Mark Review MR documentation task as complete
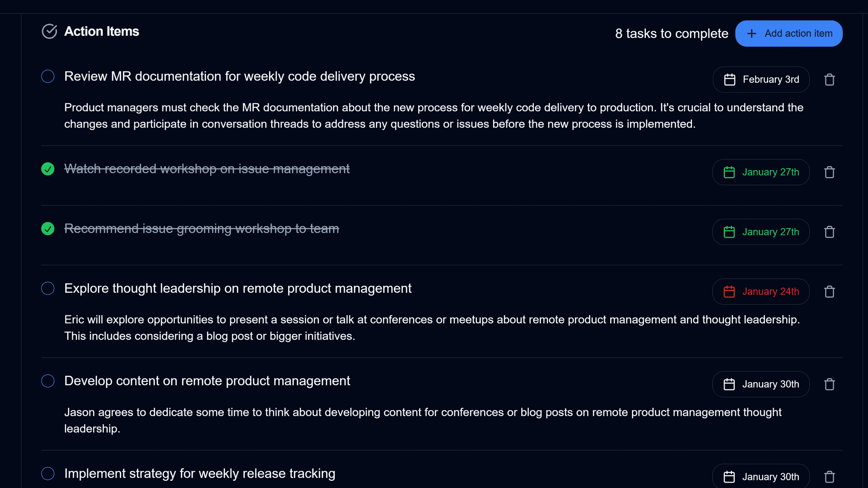The width and height of the screenshot is (868, 488). (x=48, y=76)
